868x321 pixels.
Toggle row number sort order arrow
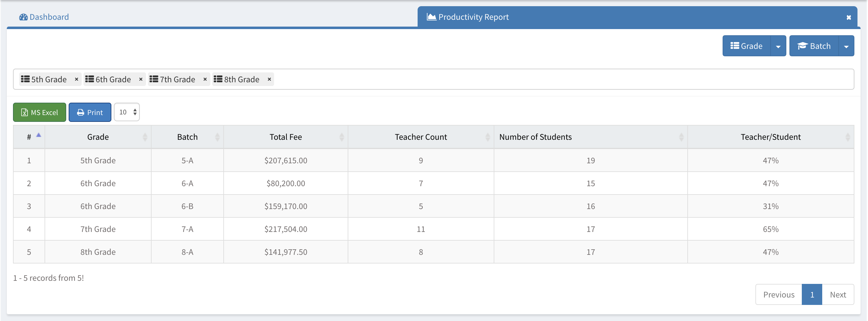click(x=38, y=135)
